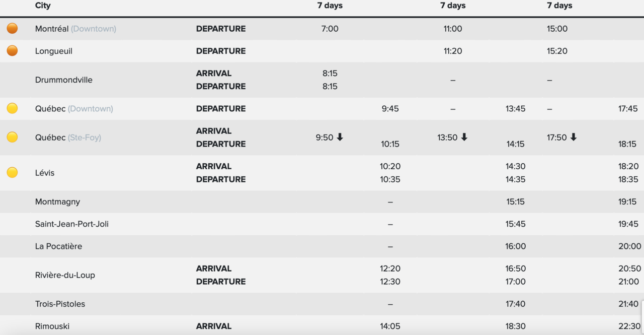Click the 11:20 Longueuil departure time
This screenshot has height=335, width=644.
pos(453,51)
